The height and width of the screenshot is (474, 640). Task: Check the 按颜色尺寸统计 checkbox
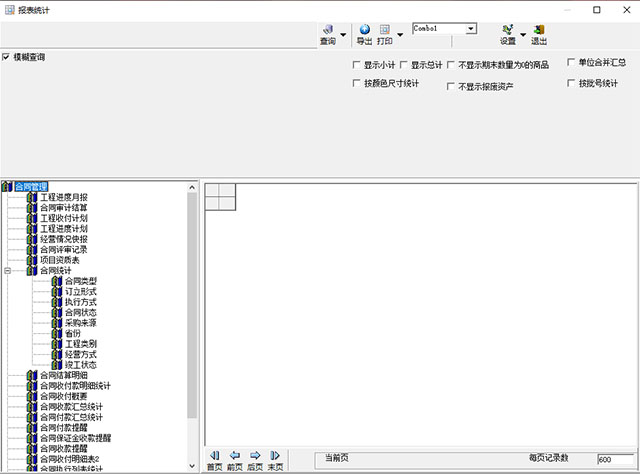tap(356, 83)
